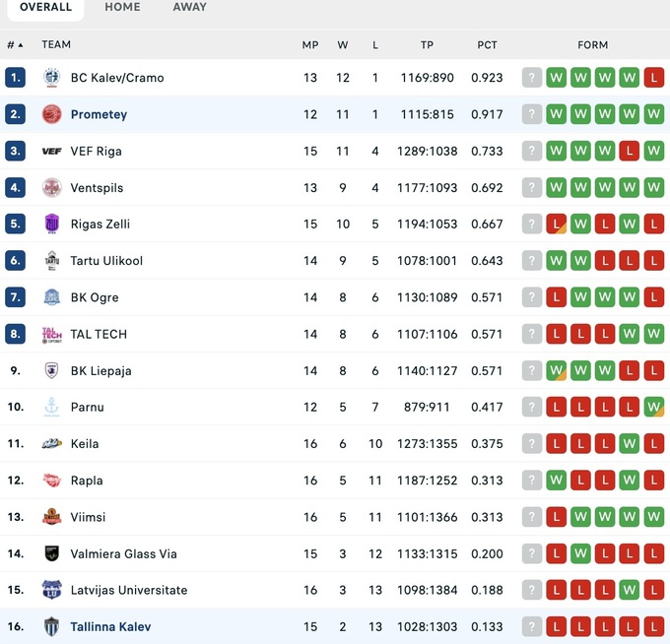
Task: Sort standings by PCT column header
Action: [x=487, y=45]
